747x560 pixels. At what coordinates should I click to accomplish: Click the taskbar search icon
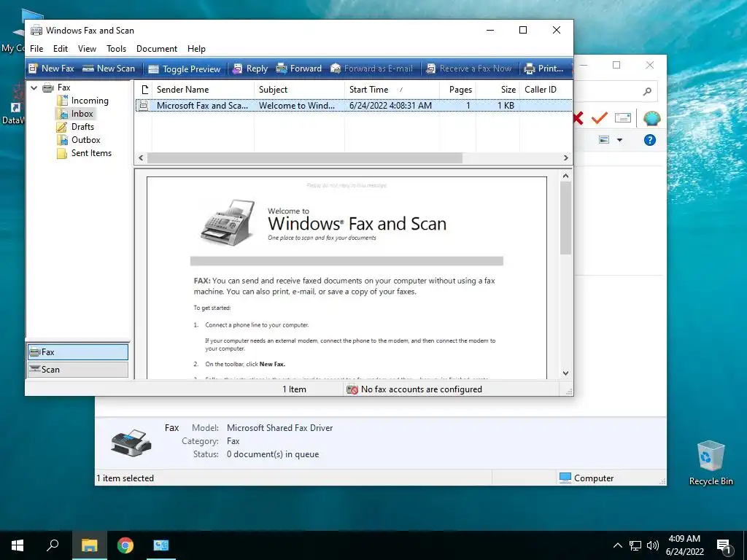pyautogui.click(x=53, y=545)
